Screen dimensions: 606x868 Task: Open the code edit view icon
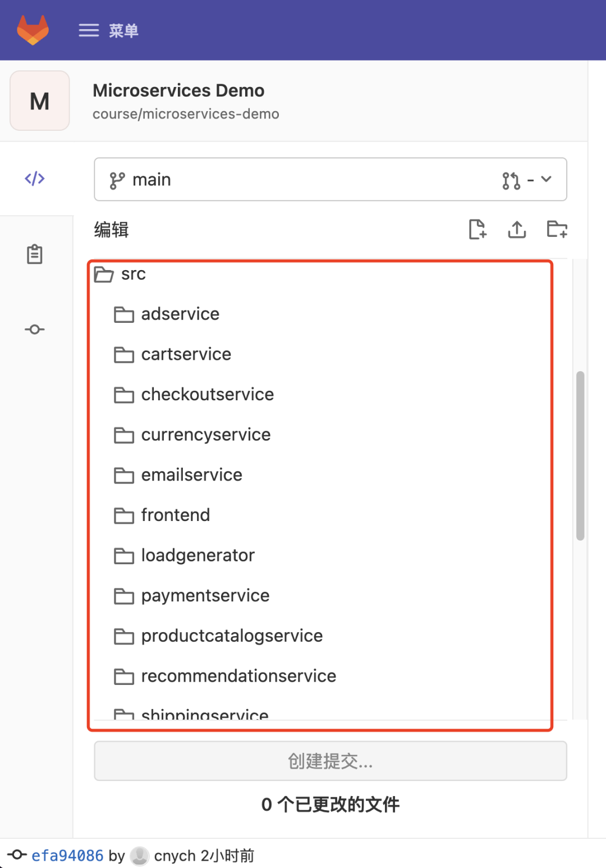(35, 179)
